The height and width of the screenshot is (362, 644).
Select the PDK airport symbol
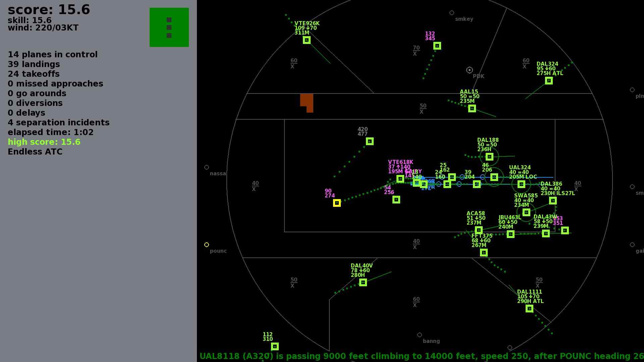(470, 70)
